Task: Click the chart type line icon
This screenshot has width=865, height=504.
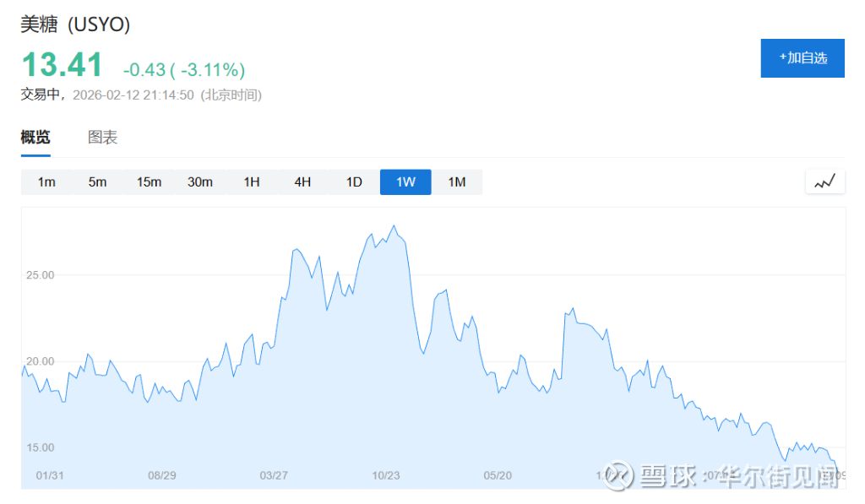Action: coord(825,182)
